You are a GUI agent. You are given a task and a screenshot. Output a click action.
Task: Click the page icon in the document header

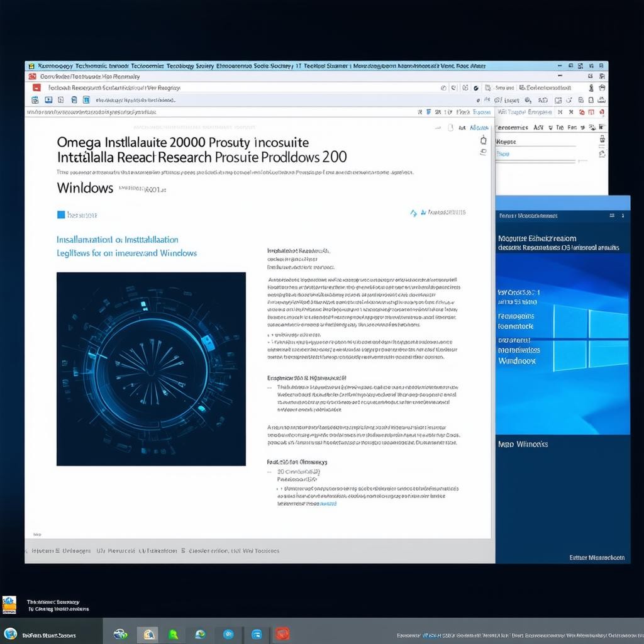tap(450, 128)
